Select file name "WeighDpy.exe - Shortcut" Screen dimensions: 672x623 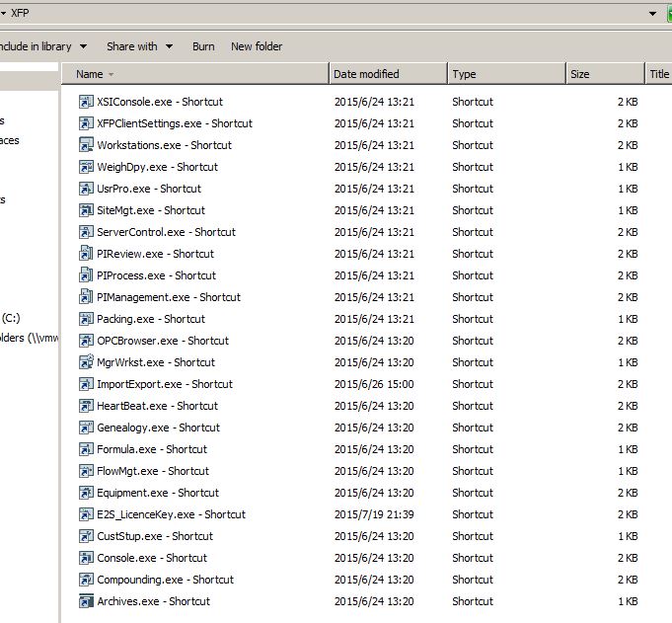coord(157,167)
